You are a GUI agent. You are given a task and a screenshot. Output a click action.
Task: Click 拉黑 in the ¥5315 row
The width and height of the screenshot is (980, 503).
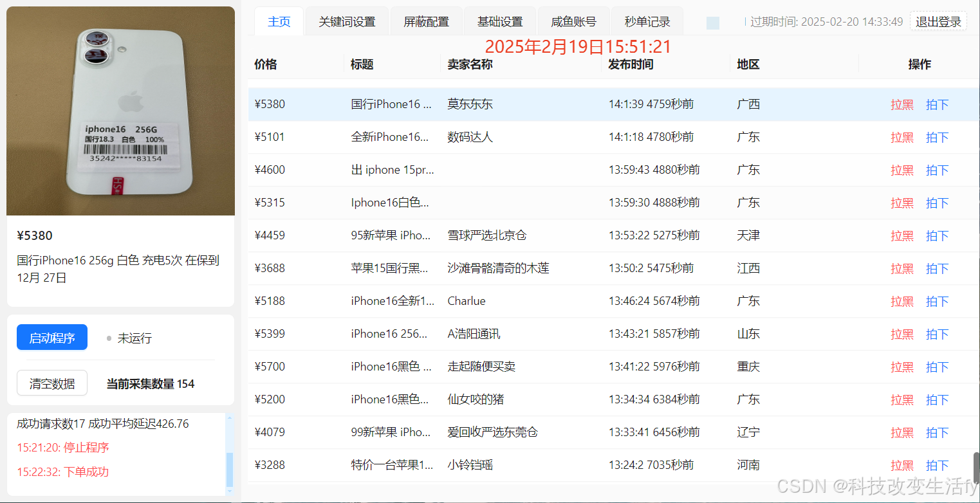click(902, 203)
